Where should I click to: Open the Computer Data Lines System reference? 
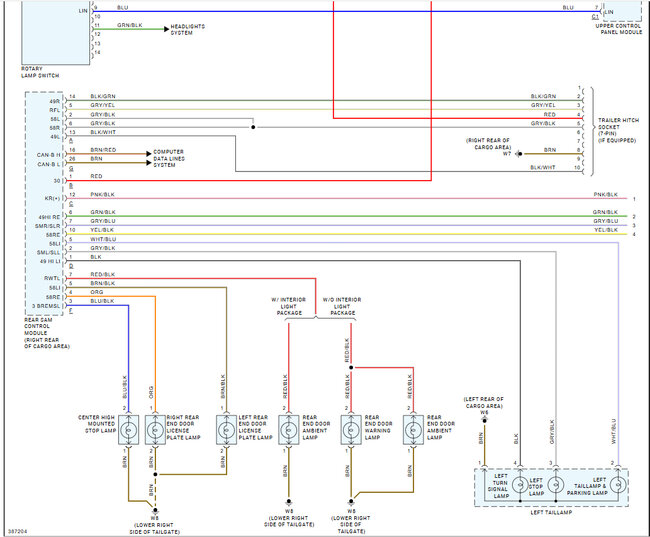pyautogui.click(x=169, y=158)
